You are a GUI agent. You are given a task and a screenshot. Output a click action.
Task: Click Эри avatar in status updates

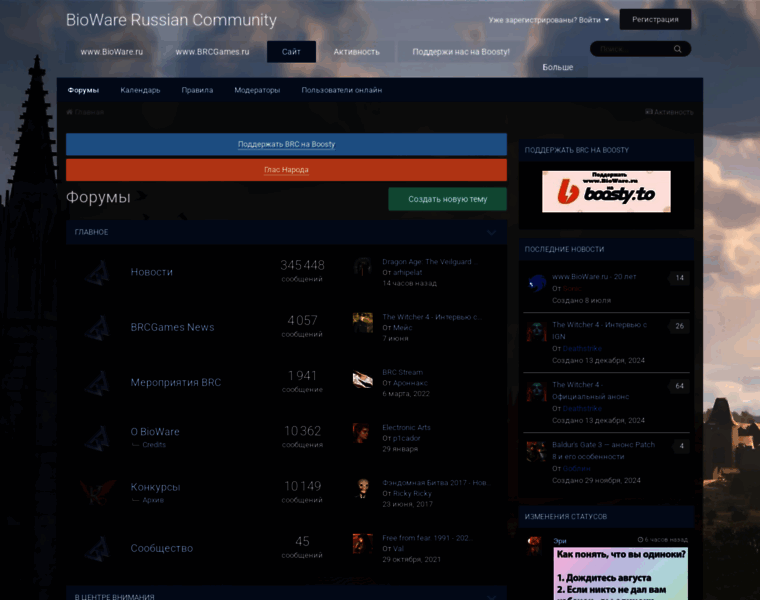(x=535, y=544)
